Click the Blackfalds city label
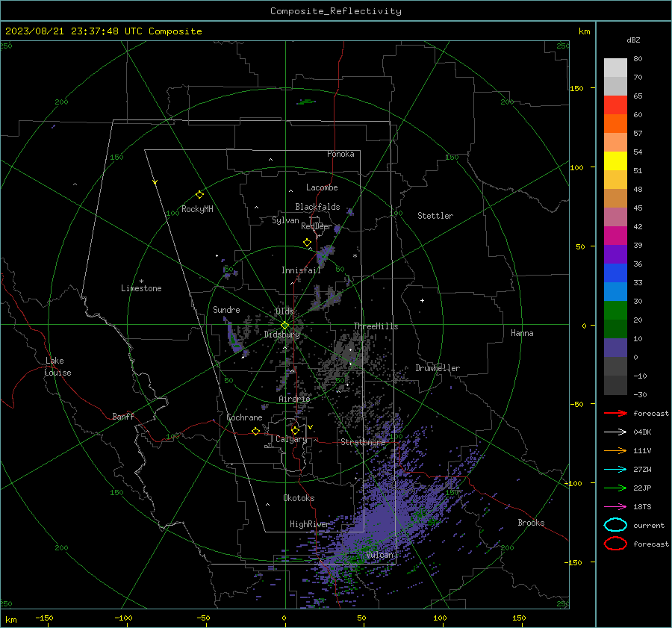Viewport: 672px width, 628px height. click(317, 207)
